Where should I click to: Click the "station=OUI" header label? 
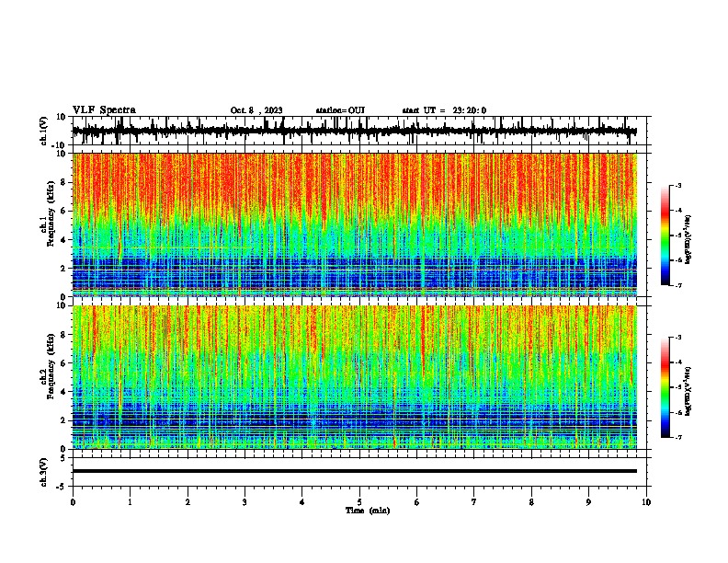tap(340, 110)
